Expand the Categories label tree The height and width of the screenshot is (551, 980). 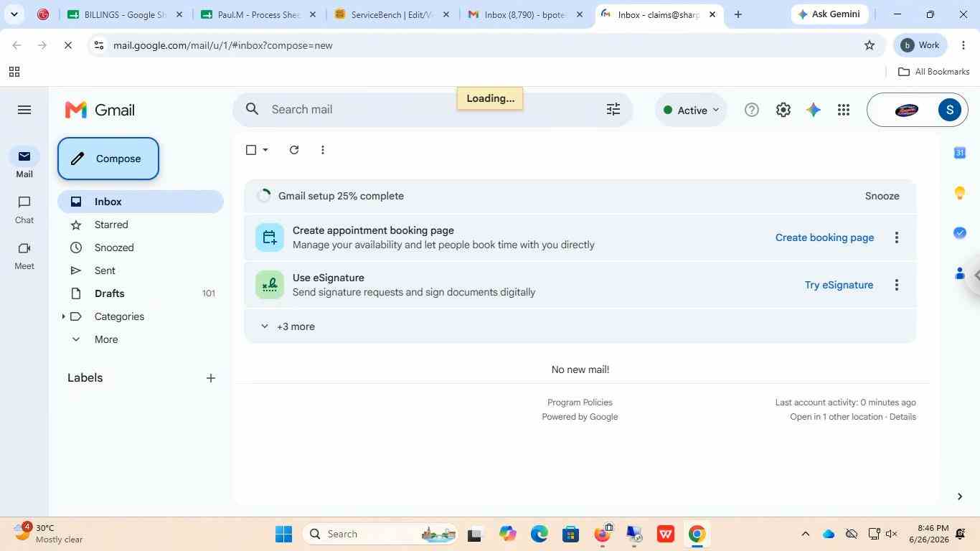(63, 316)
